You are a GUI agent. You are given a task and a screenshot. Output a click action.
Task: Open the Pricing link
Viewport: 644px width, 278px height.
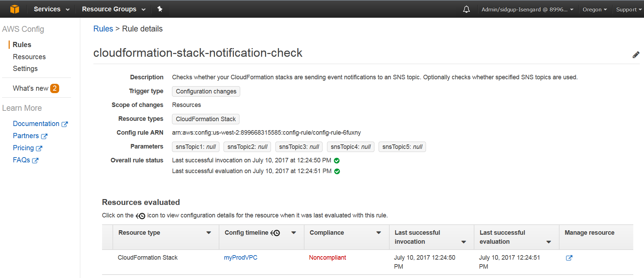pyautogui.click(x=23, y=148)
